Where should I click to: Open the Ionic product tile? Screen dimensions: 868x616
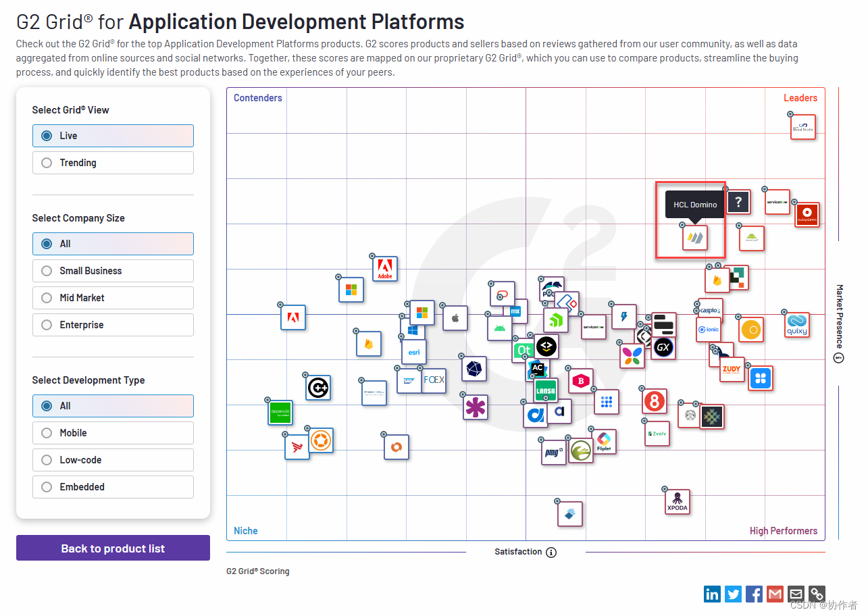point(709,329)
